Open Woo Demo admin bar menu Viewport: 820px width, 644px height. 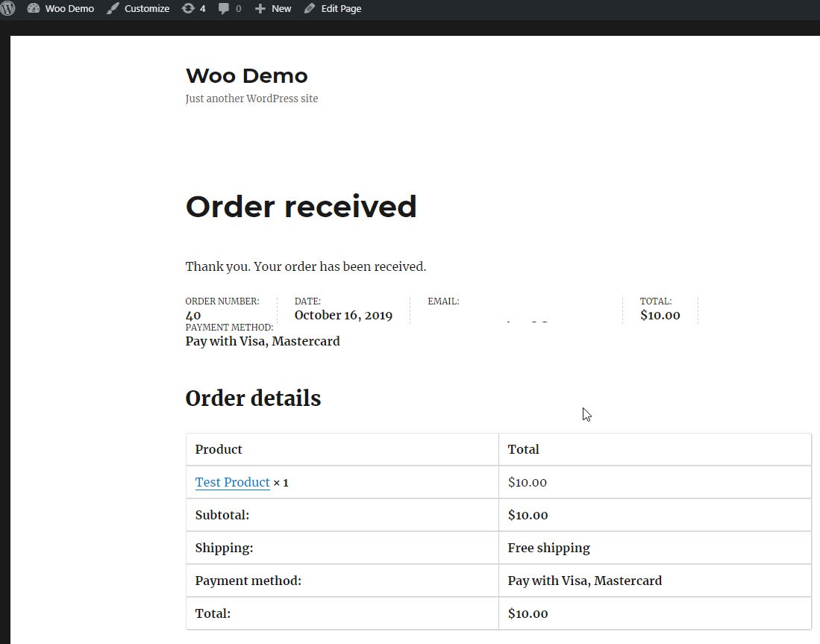pyautogui.click(x=60, y=8)
